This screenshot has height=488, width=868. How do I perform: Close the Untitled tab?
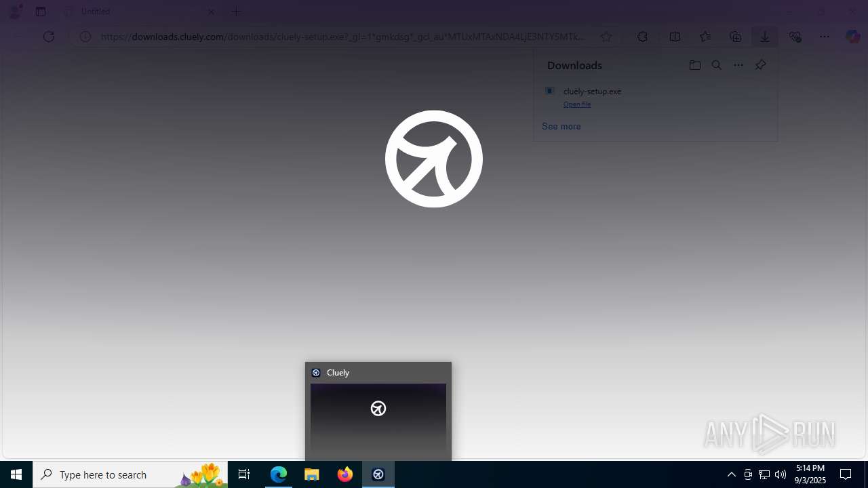pyautogui.click(x=211, y=12)
